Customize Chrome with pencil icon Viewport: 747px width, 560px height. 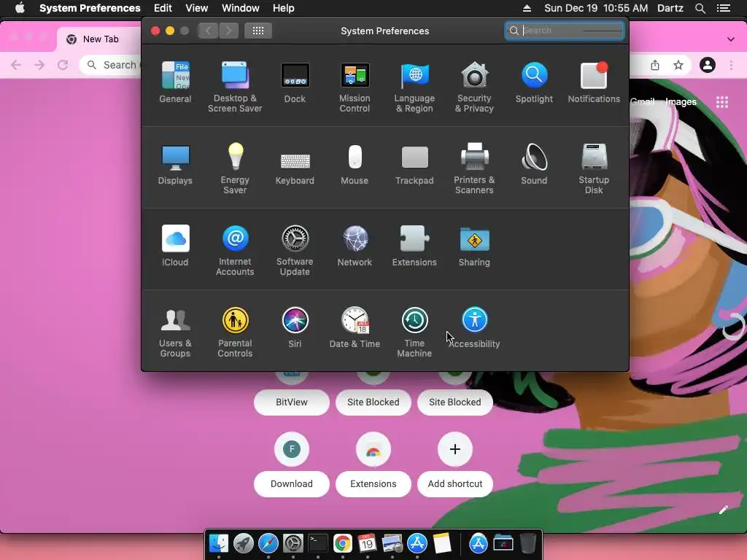(724, 510)
